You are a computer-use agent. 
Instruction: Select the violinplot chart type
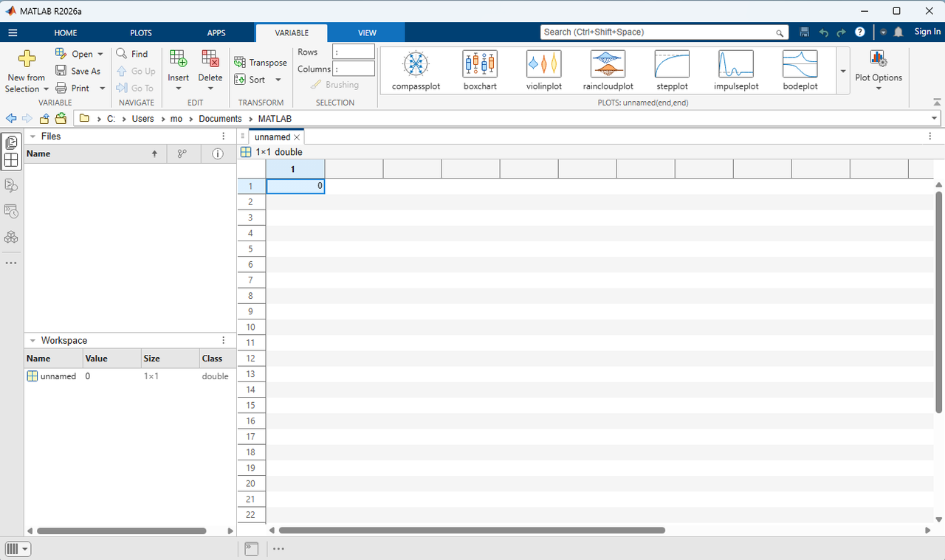544,71
